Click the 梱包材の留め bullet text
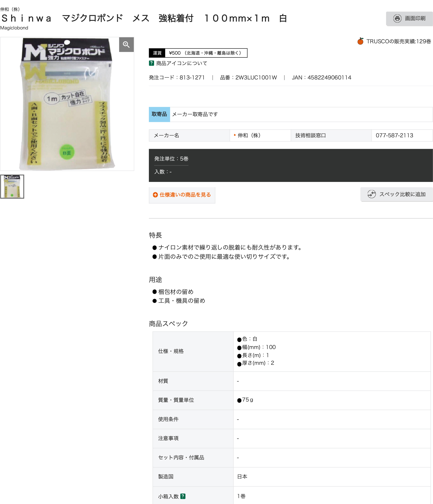The width and height of the screenshot is (433, 504). (x=176, y=292)
